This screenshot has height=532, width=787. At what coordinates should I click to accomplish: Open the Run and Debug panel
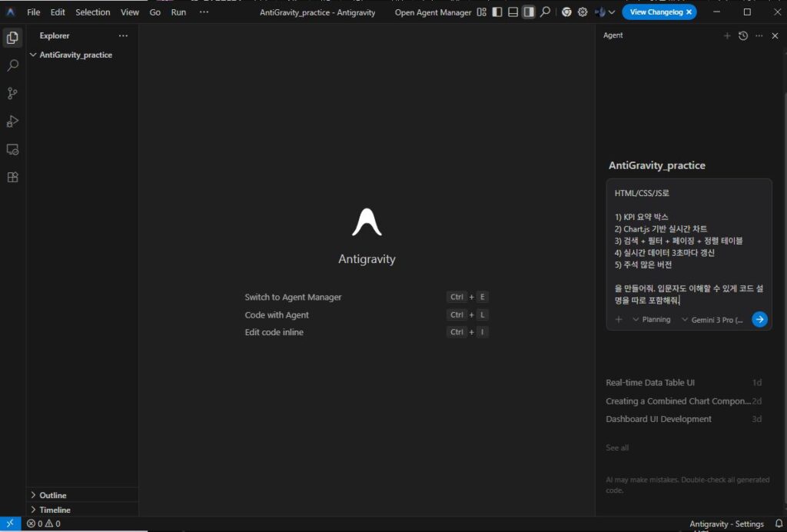12,121
